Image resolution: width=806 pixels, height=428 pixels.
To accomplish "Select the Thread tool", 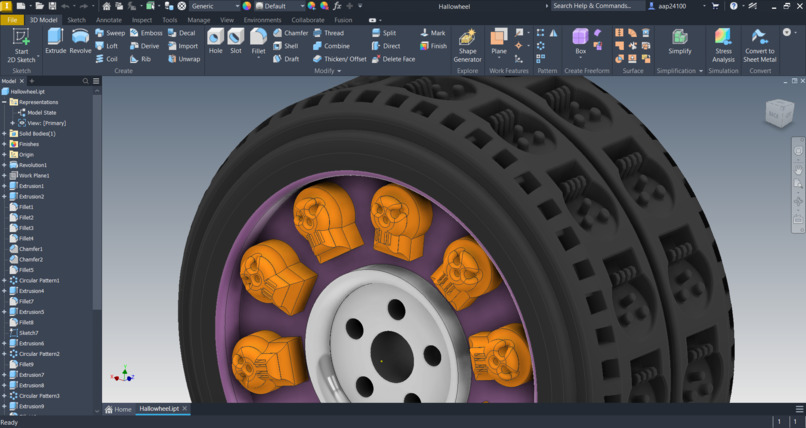I will click(328, 33).
